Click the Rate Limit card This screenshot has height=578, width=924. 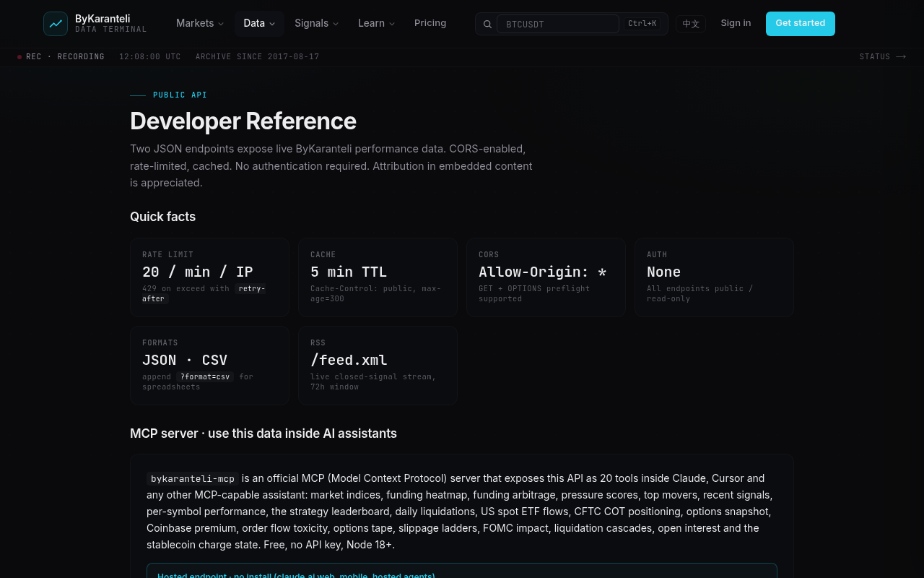(209, 277)
